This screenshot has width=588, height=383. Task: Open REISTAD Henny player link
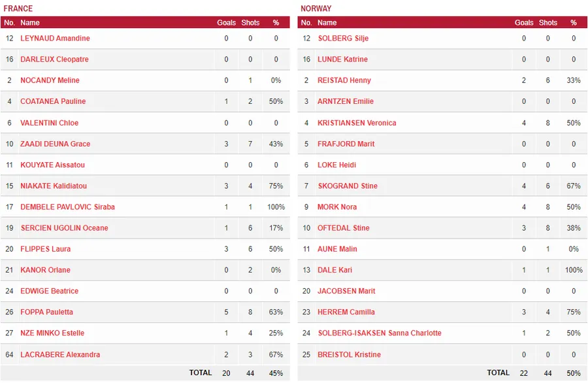tap(344, 80)
